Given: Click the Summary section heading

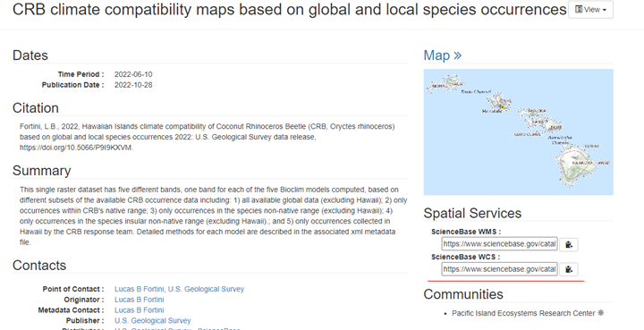Looking at the screenshot, I should click(x=41, y=170).
